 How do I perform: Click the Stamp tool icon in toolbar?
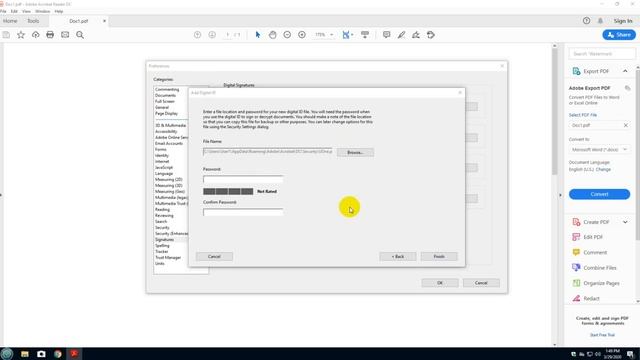click(x=431, y=35)
